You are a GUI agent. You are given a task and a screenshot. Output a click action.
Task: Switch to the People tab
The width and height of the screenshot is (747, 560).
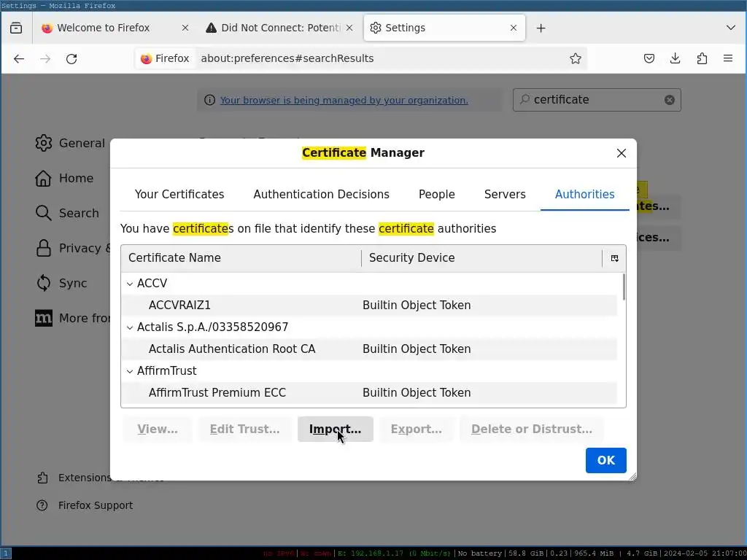[436, 194]
